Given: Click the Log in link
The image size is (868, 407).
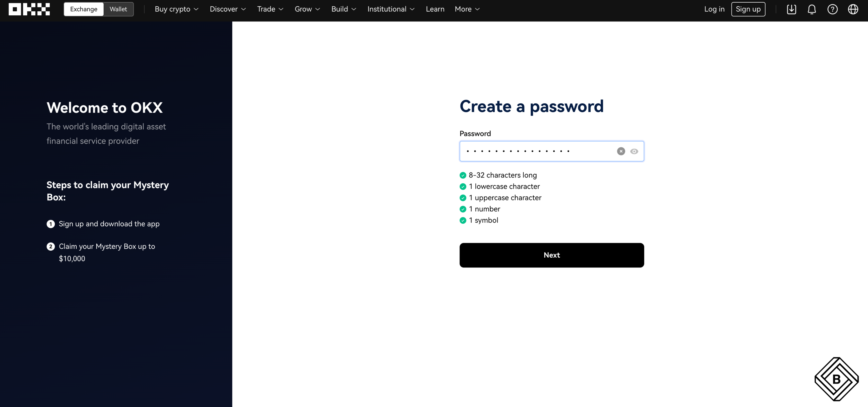Looking at the screenshot, I should coord(714,9).
